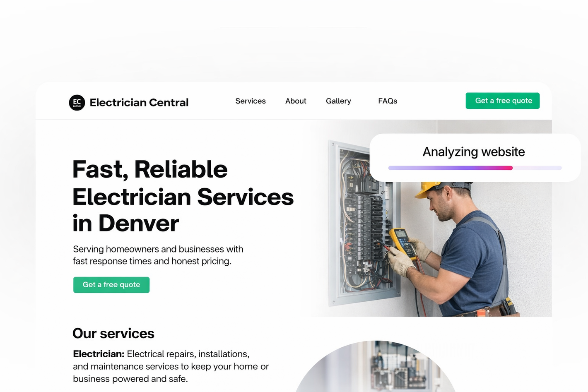Click the Electrical repairs, installations description text
Screen dimensions: 588x392
coord(171,366)
